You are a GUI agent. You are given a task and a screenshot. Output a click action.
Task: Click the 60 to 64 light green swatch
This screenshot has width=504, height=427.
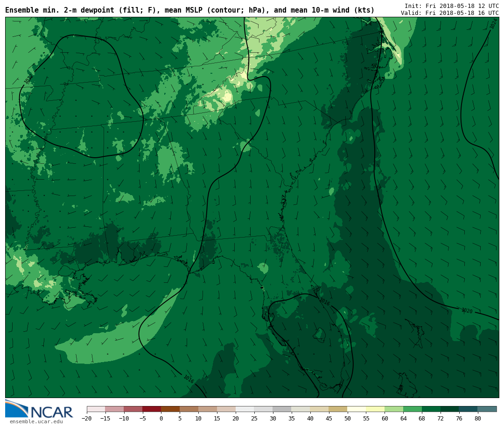(x=394, y=409)
